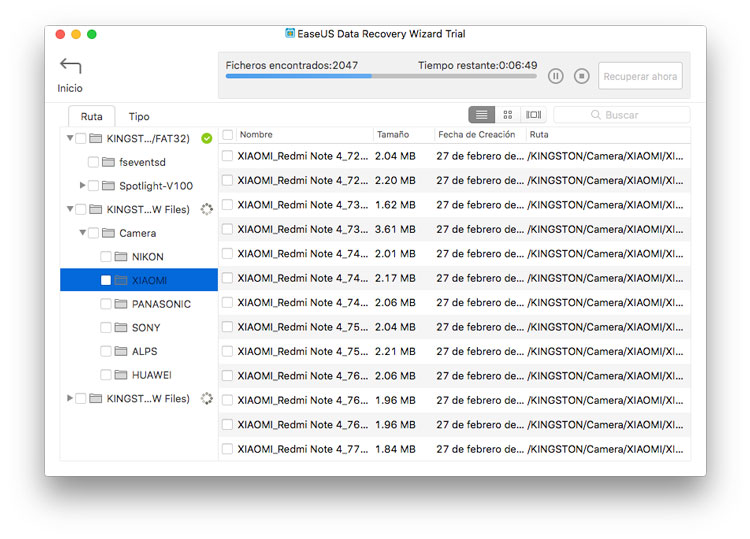
Task: Click the Ficheros encontrados:2047 status text
Action: [292, 65]
